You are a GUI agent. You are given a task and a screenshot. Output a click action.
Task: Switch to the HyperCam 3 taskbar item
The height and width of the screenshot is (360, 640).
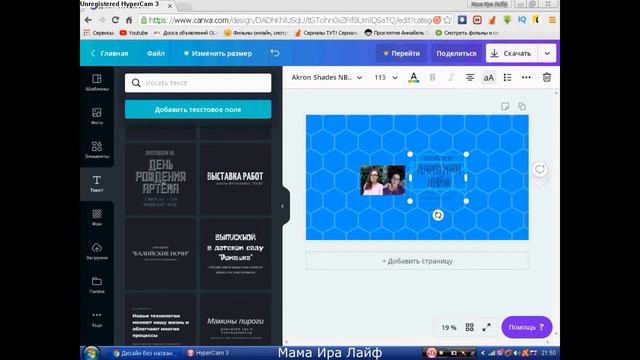tap(208, 353)
